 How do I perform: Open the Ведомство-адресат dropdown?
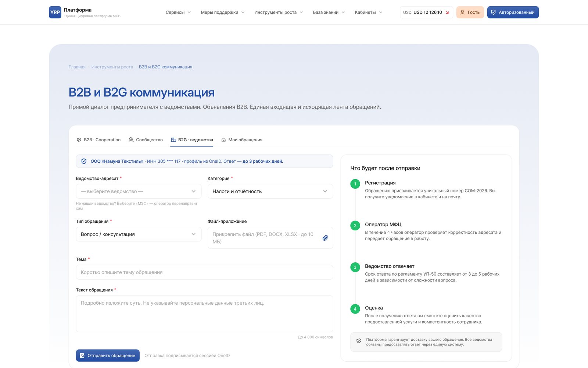pyautogui.click(x=139, y=191)
